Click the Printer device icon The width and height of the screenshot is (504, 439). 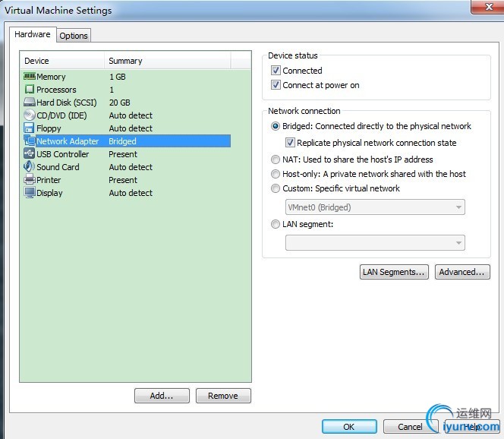click(30, 179)
